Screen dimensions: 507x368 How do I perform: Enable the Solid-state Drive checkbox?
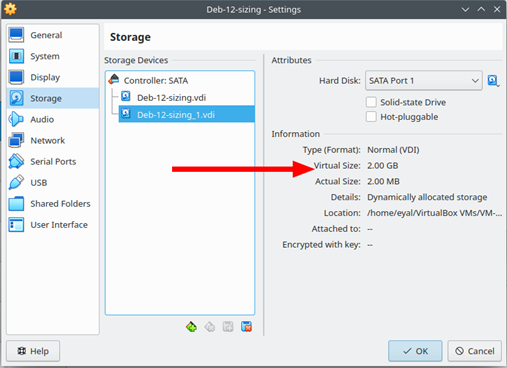[x=371, y=102]
